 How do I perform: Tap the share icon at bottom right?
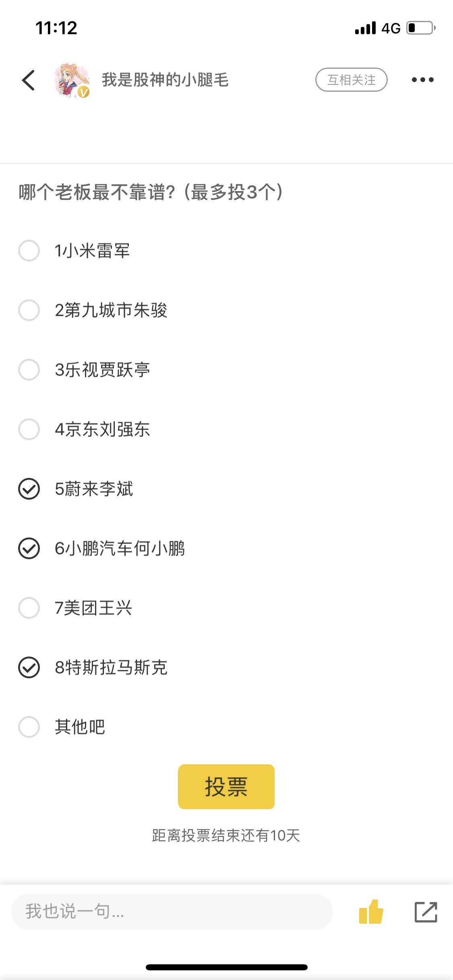click(426, 912)
